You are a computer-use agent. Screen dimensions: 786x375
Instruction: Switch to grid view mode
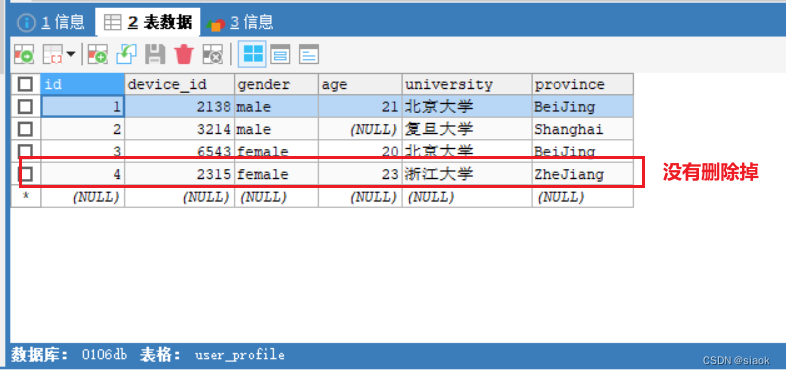tap(252, 54)
